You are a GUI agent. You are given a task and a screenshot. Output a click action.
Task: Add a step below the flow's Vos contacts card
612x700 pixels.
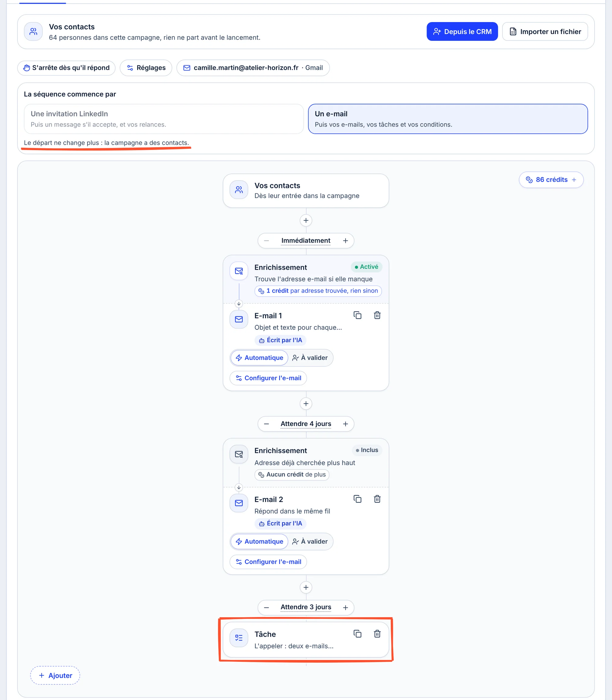tap(306, 220)
